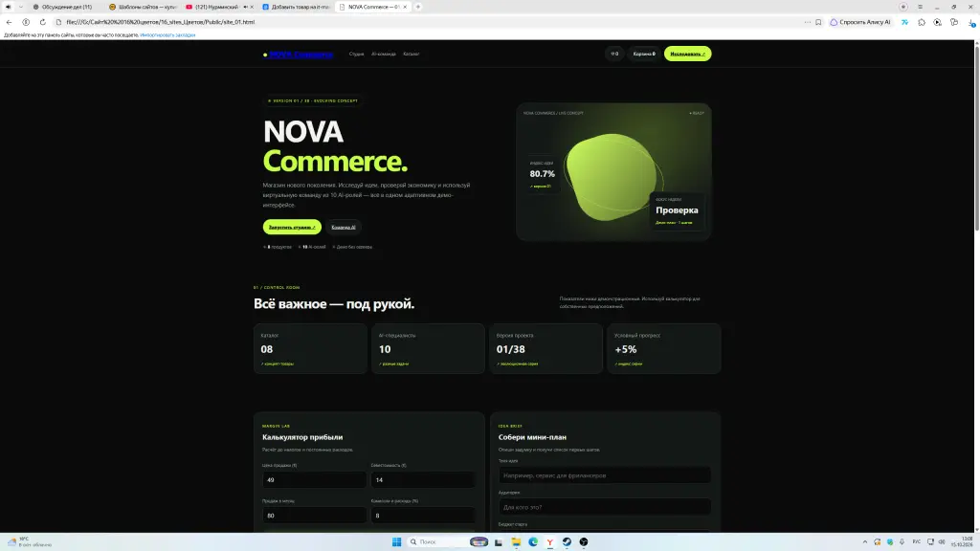Close the NOVA Commerce tab
980x551 pixels.
coord(405,7)
